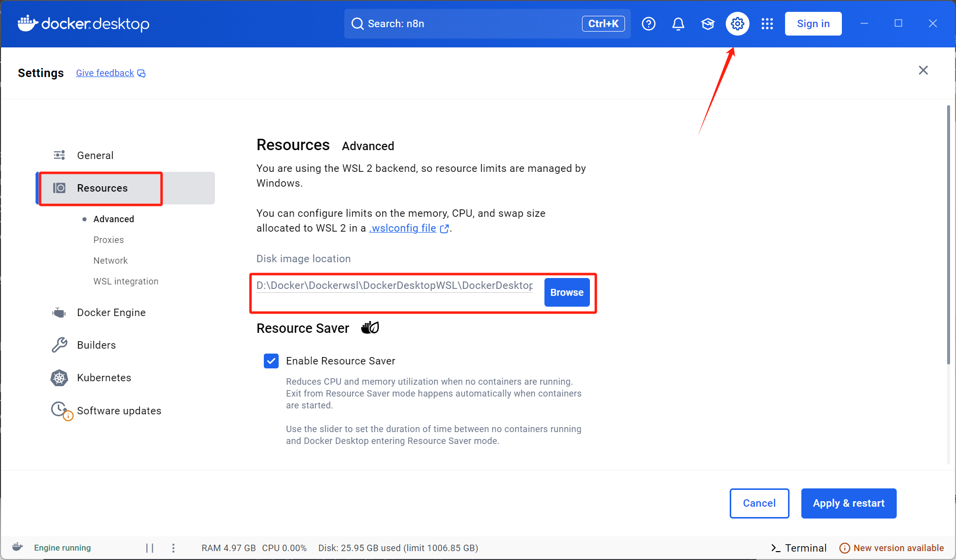Click the feedback icon beside Give feedback
This screenshot has height=560, width=956.
tap(141, 74)
